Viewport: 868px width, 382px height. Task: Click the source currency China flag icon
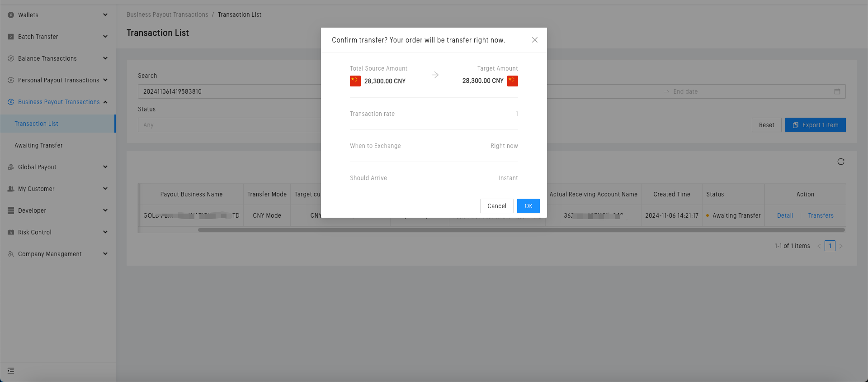(355, 81)
